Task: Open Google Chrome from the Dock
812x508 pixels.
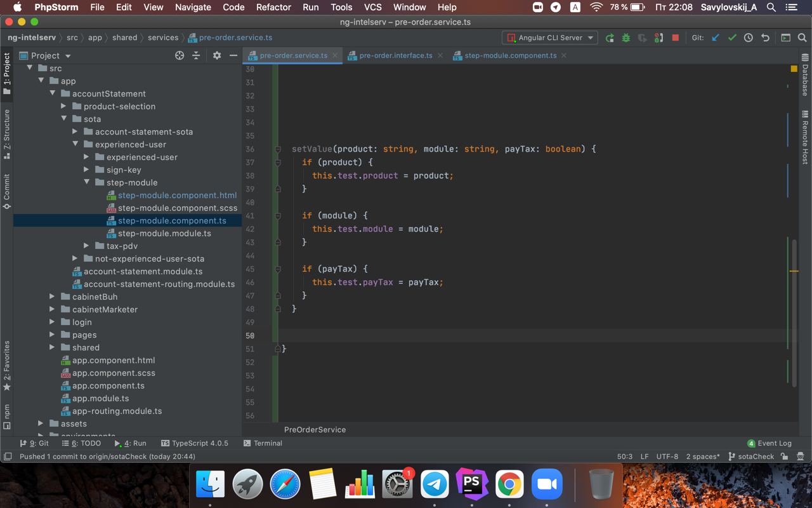Action: (509, 485)
